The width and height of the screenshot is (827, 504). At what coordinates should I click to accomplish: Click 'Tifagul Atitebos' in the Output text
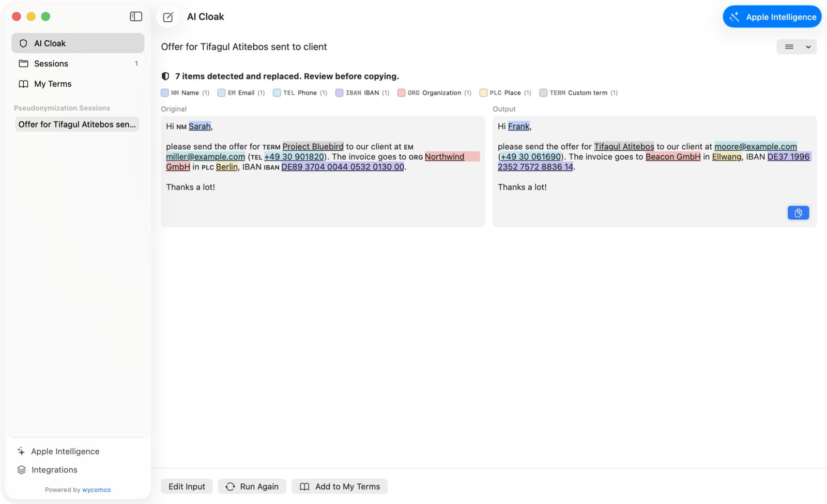click(x=624, y=147)
